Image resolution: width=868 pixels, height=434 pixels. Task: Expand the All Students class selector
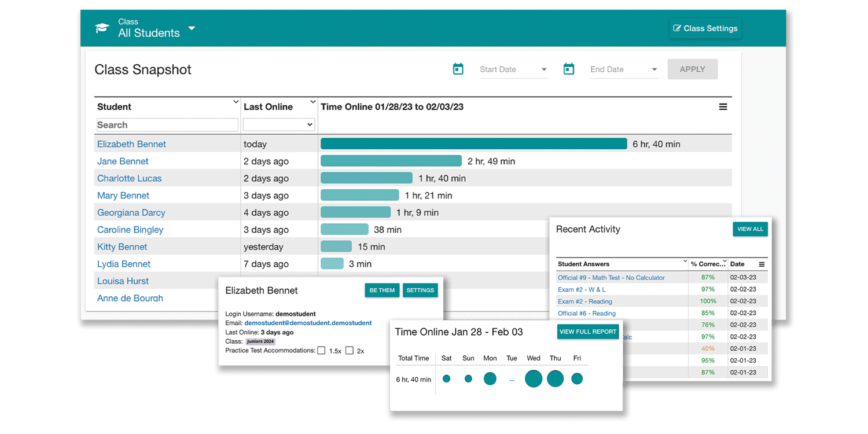coord(192,28)
